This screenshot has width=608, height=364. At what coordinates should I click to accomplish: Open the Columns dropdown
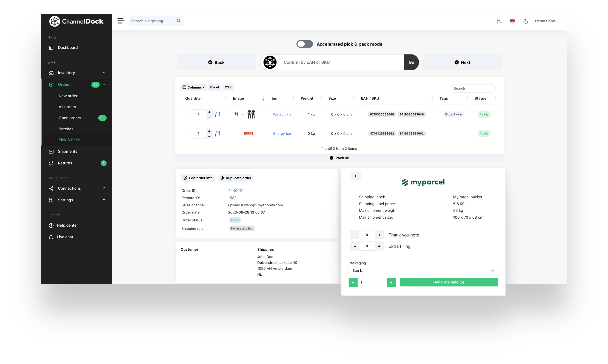193,87
